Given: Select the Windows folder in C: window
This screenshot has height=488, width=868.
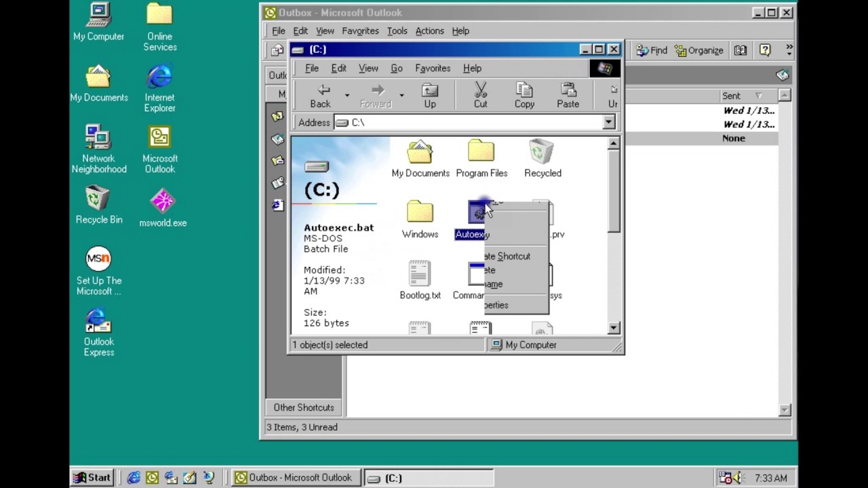Looking at the screenshot, I should click(420, 220).
